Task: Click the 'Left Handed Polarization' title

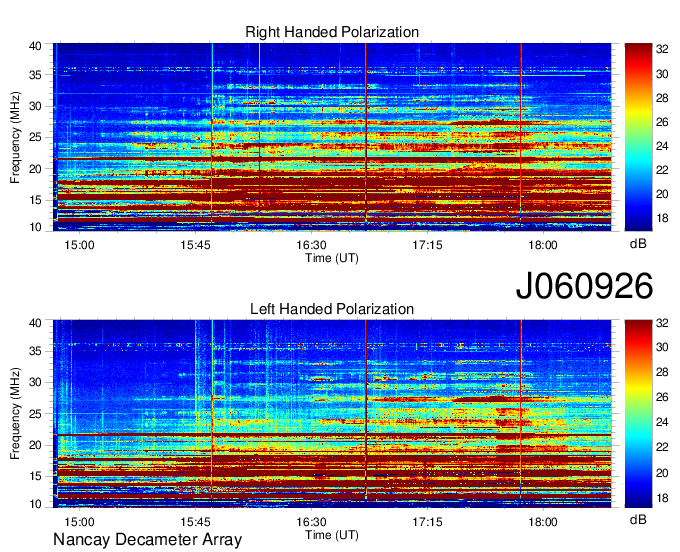Action: (332, 309)
